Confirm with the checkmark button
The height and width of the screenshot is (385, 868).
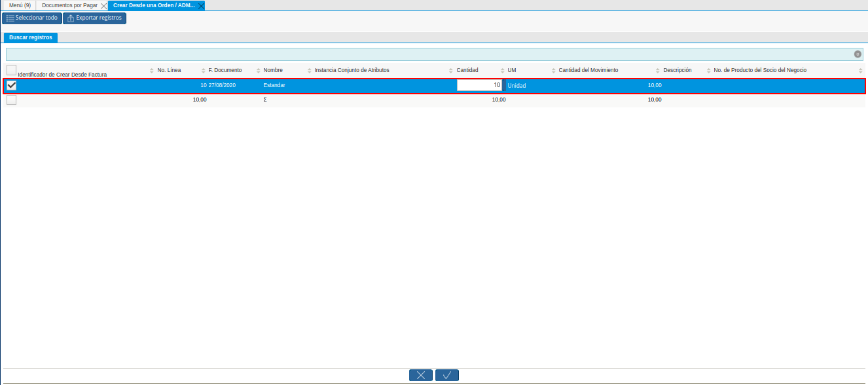pyautogui.click(x=447, y=375)
